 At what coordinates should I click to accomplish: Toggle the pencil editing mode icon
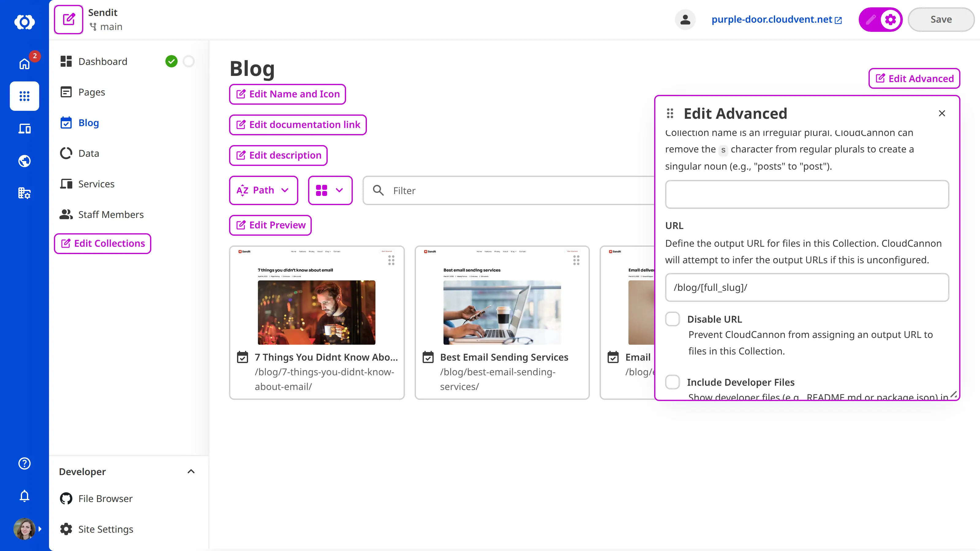pyautogui.click(x=870, y=19)
